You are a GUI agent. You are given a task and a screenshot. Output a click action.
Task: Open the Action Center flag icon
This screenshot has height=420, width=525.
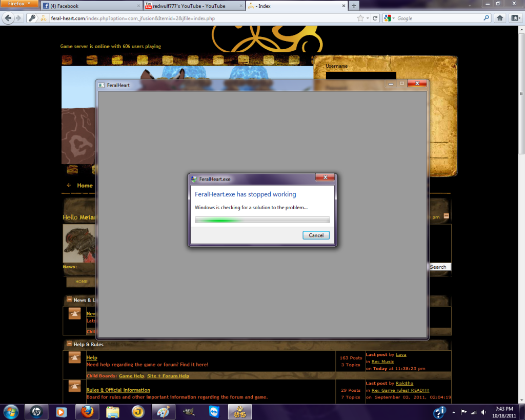pyautogui.click(x=463, y=412)
